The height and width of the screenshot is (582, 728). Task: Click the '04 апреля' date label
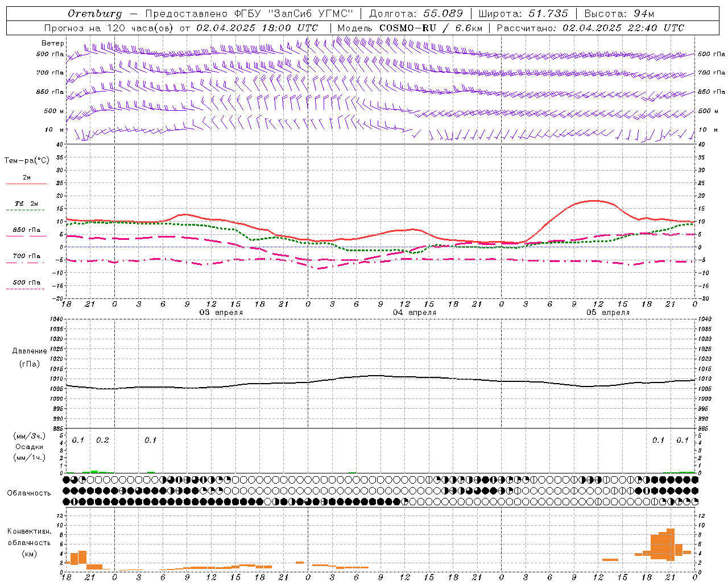[415, 313]
